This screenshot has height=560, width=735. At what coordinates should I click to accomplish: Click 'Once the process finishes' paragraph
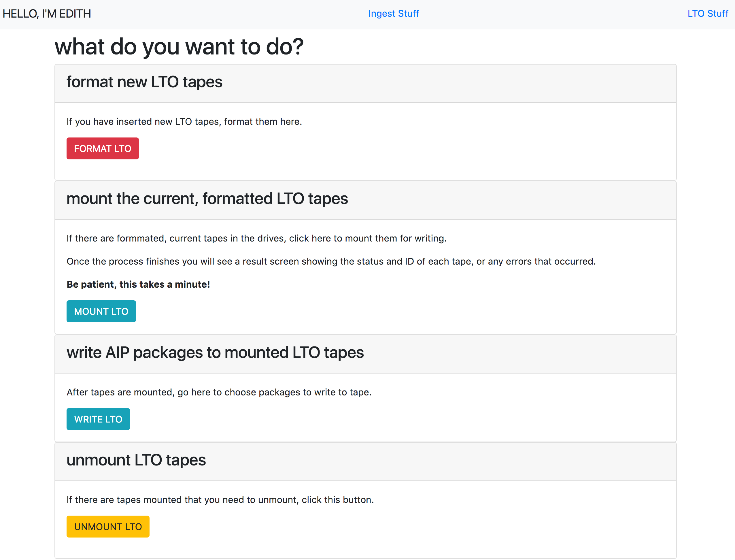[331, 261]
